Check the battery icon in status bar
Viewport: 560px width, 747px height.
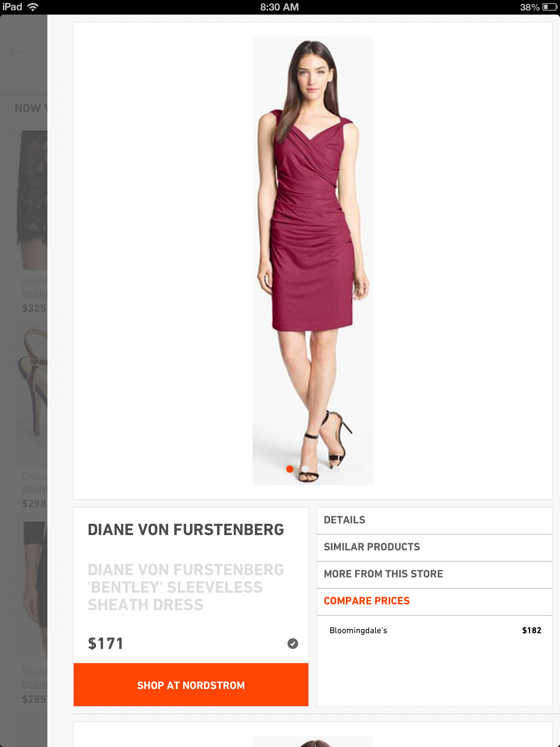[549, 7]
